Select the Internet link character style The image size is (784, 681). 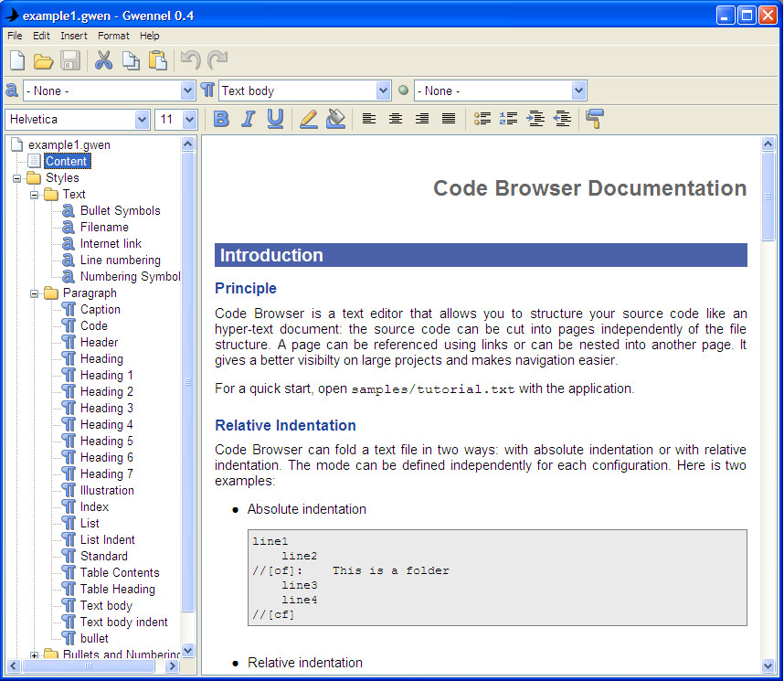point(111,244)
